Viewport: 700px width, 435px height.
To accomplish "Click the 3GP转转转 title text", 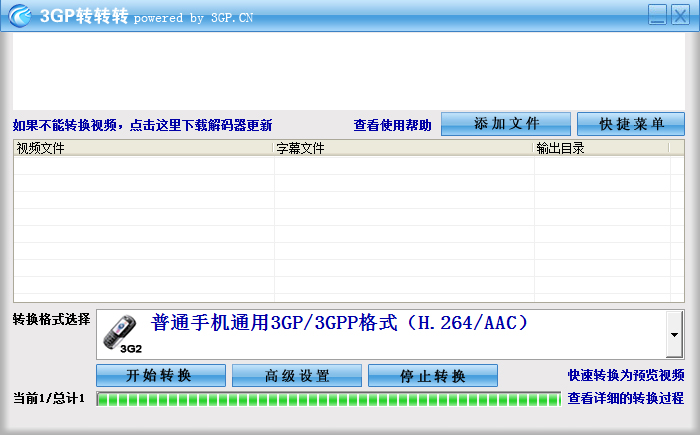I will (84, 16).
